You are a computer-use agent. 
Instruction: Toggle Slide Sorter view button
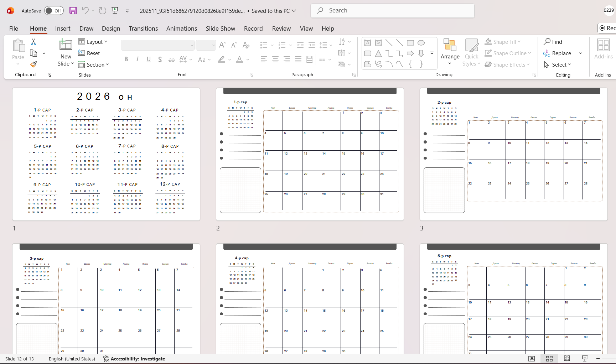point(549,358)
